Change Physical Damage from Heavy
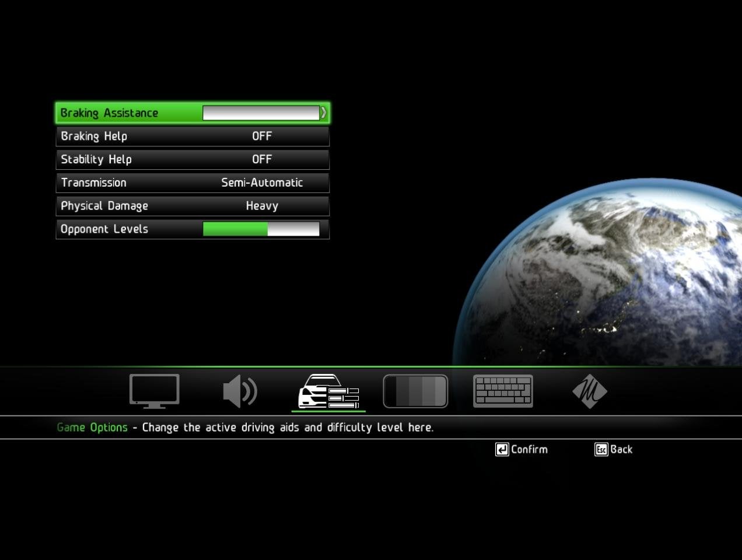The width and height of the screenshot is (742, 560). [262, 206]
